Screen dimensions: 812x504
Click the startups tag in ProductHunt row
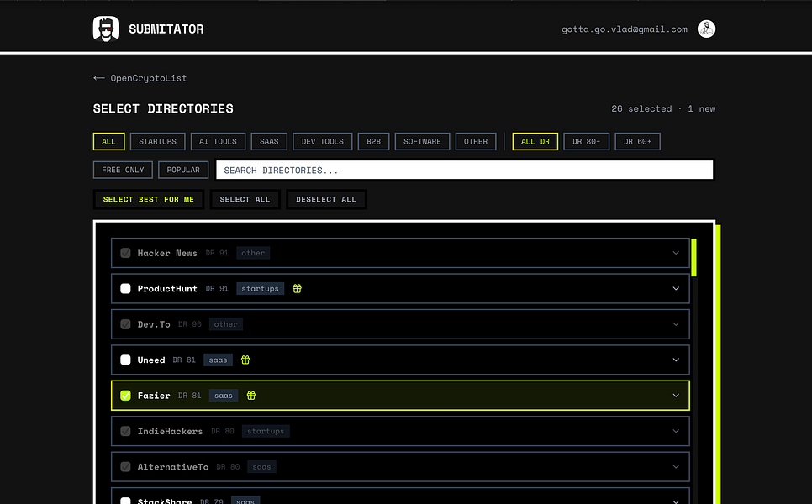260,289
